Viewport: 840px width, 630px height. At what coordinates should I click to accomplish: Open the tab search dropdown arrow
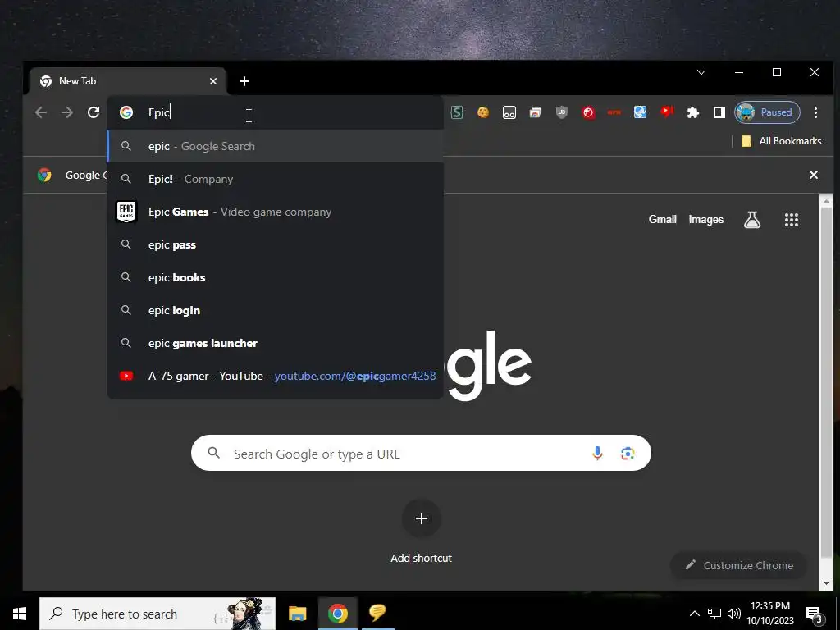(701, 72)
